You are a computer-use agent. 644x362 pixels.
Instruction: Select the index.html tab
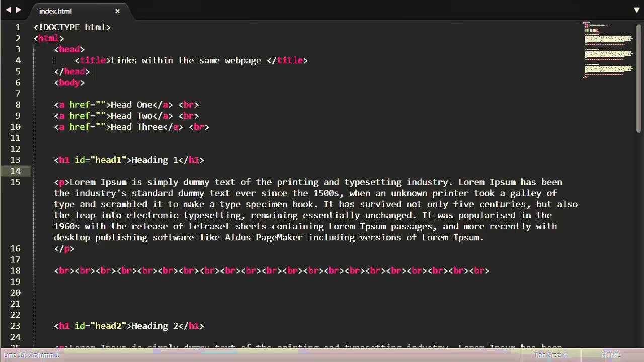tap(56, 11)
